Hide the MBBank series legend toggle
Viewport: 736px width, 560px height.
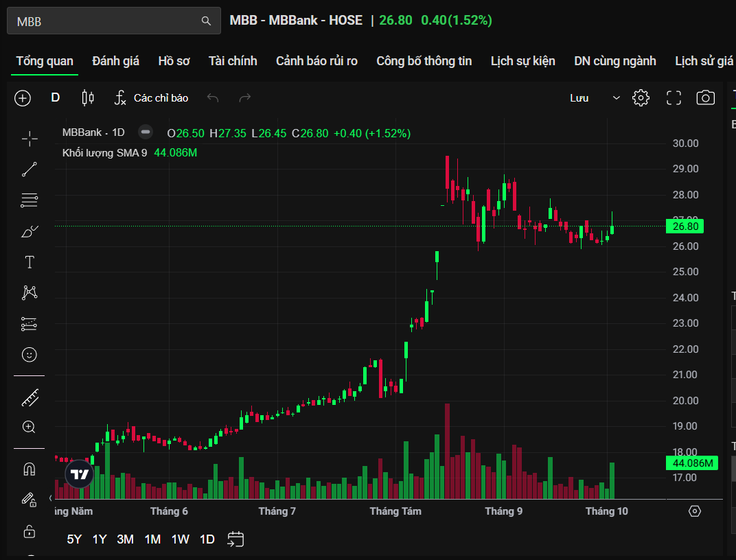click(145, 133)
